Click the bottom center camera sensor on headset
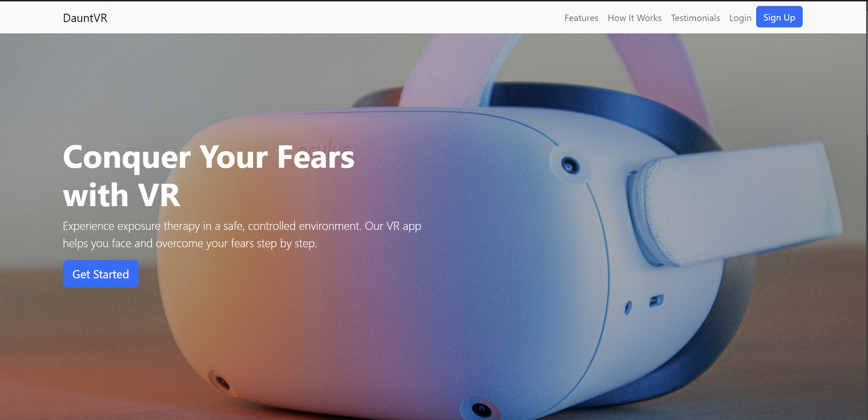Screen dimensions: 868x420 [x=480, y=409]
